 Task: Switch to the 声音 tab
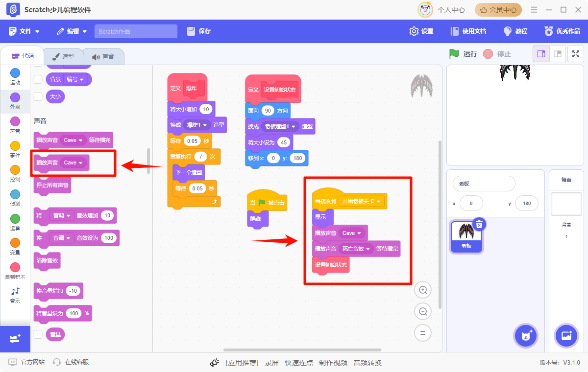point(103,56)
